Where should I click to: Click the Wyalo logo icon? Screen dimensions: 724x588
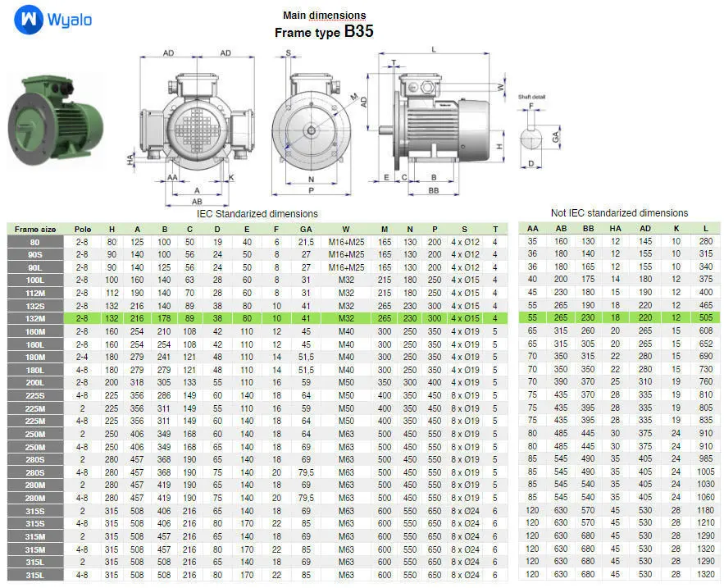click(x=29, y=20)
